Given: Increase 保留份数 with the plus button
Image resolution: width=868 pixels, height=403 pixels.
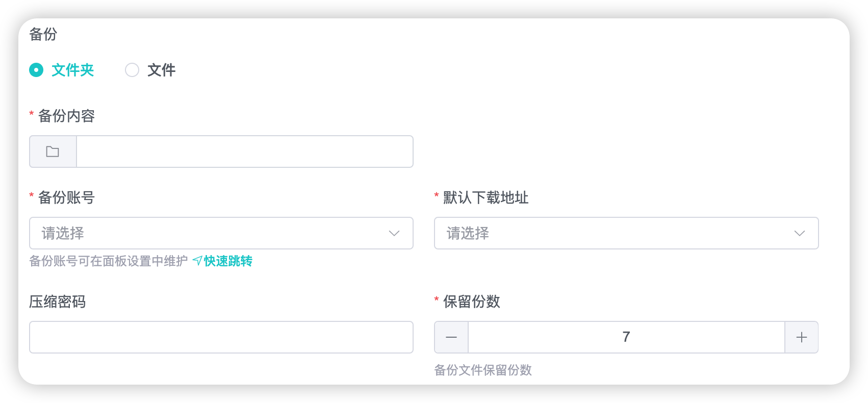Looking at the screenshot, I should (x=801, y=337).
